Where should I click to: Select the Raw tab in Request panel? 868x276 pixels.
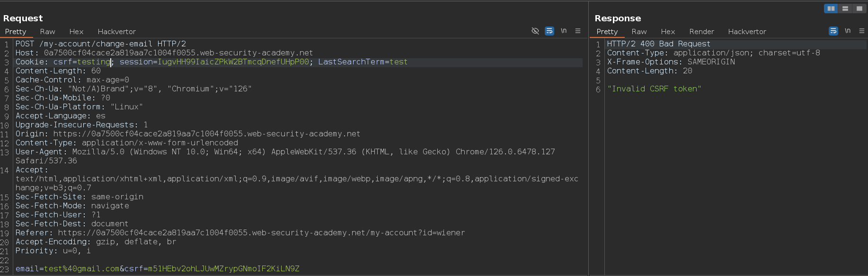(47, 32)
